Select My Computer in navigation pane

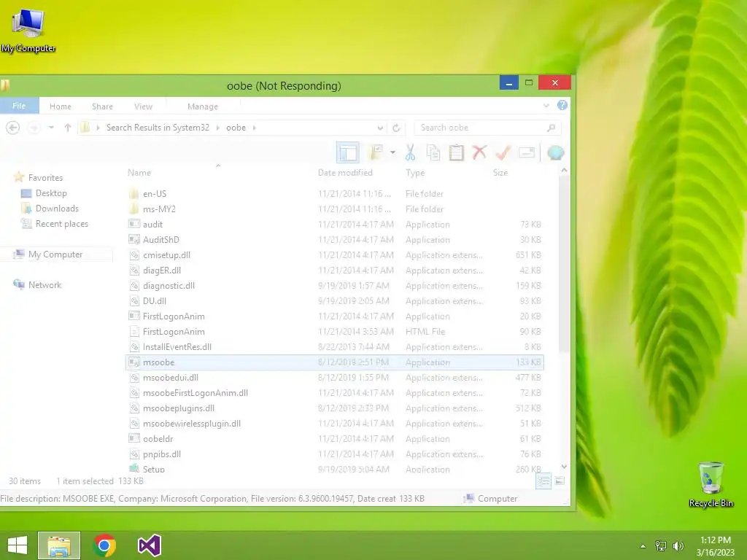click(x=55, y=254)
